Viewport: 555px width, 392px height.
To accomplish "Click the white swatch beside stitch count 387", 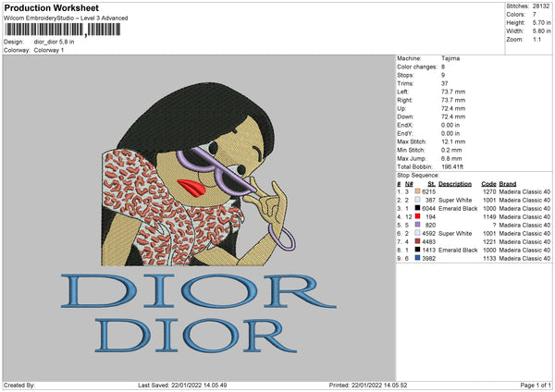I will pos(418,200).
